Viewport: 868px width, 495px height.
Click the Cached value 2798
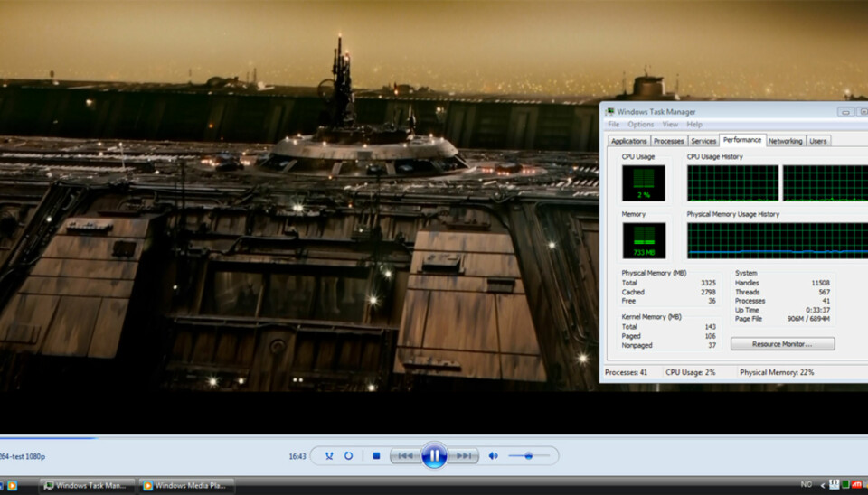tap(708, 292)
